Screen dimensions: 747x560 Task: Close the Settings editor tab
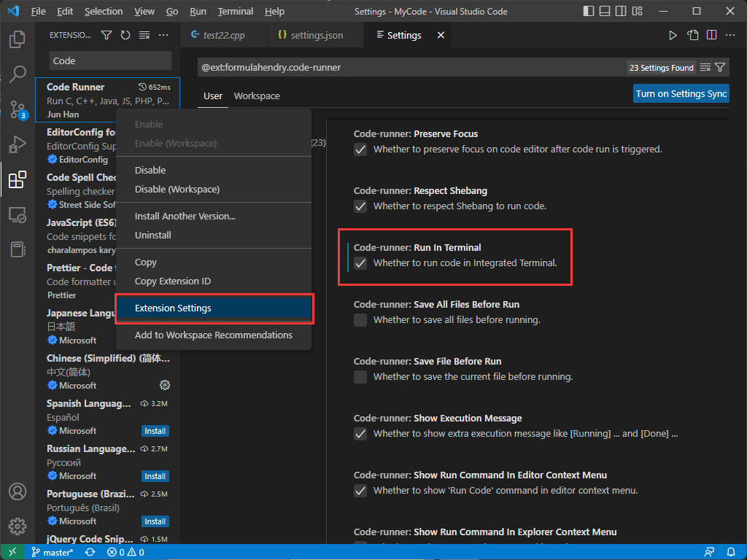[441, 35]
